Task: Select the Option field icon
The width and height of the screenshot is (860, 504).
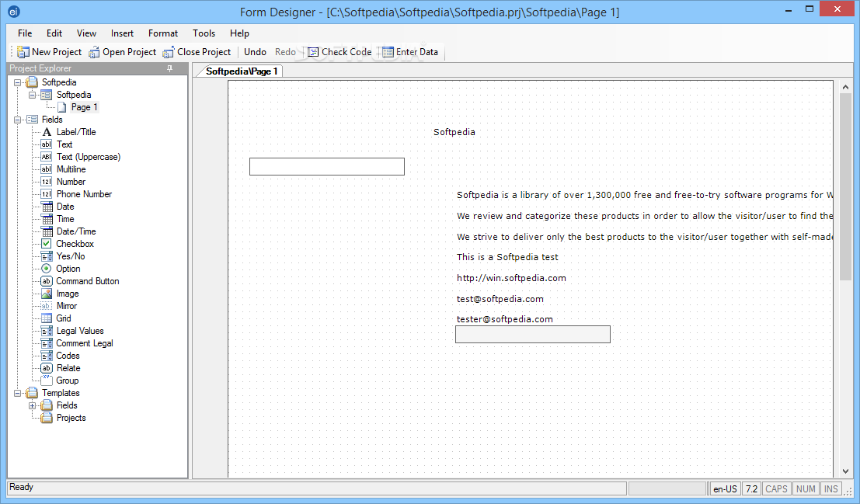Action: 47,269
